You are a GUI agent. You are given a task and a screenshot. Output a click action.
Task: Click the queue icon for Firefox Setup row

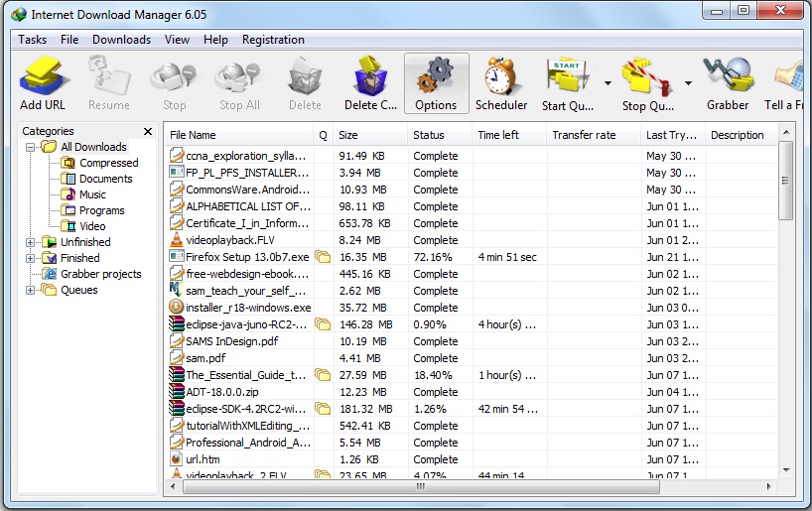(323, 257)
